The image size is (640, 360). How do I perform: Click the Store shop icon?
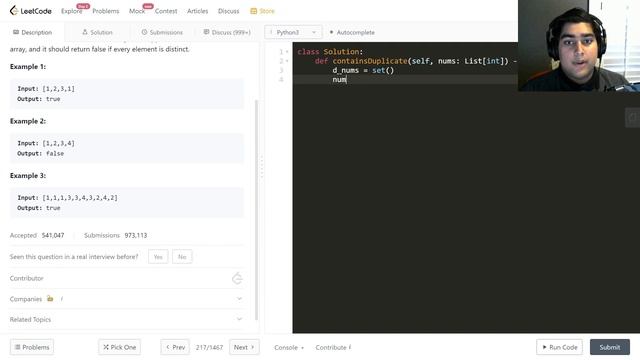click(253, 11)
